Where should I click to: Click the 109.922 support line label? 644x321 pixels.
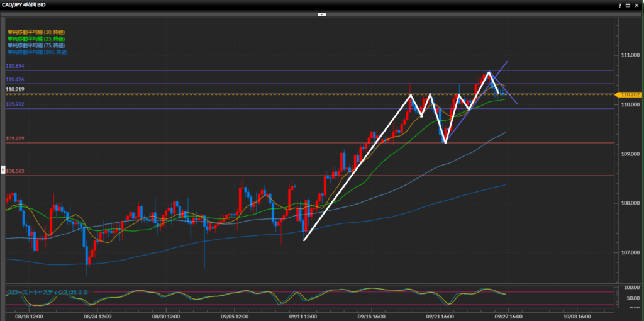(15, 104)
